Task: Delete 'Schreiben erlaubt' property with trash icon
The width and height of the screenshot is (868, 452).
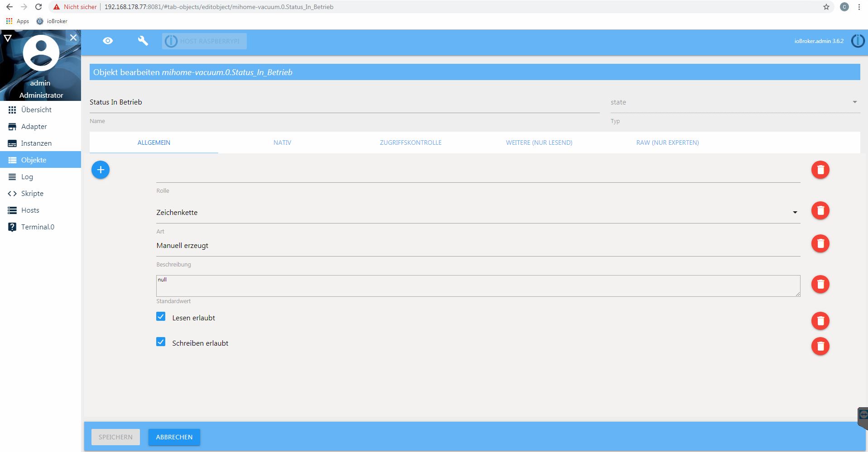Action: click(820, 346)
